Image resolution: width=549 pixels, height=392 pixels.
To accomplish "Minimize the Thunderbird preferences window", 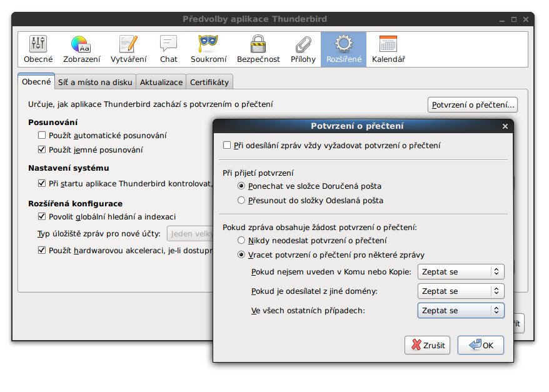I will click(502, 20).
